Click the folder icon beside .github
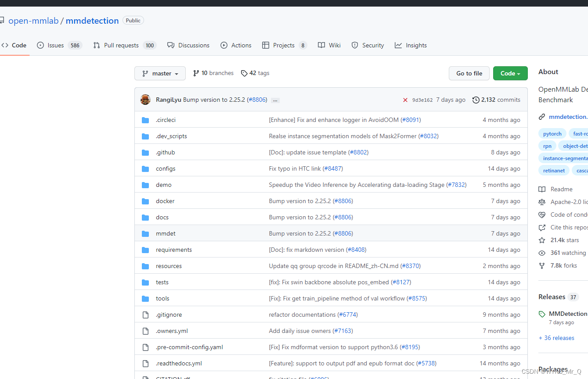588x379 pixels. [145, 152]
